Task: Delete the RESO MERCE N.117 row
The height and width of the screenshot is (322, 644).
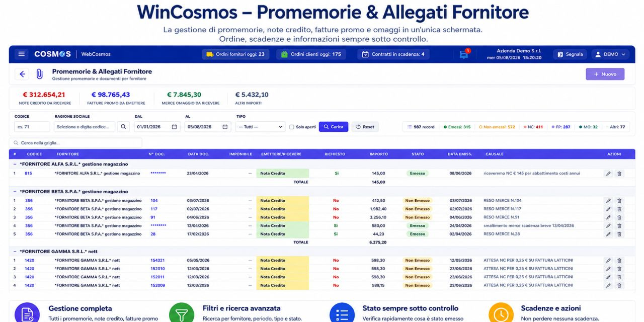Action: click(x=619, y=209)
